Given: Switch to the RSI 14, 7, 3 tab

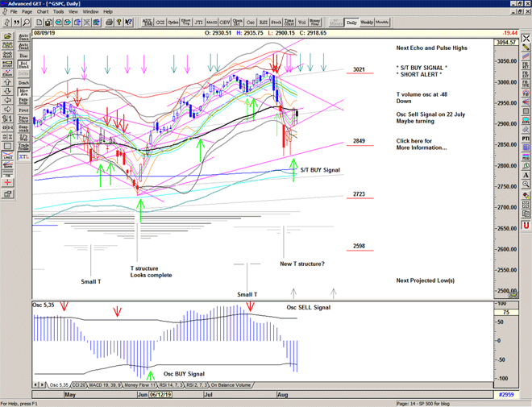Looking at the screenshot, I should [172, 385].
